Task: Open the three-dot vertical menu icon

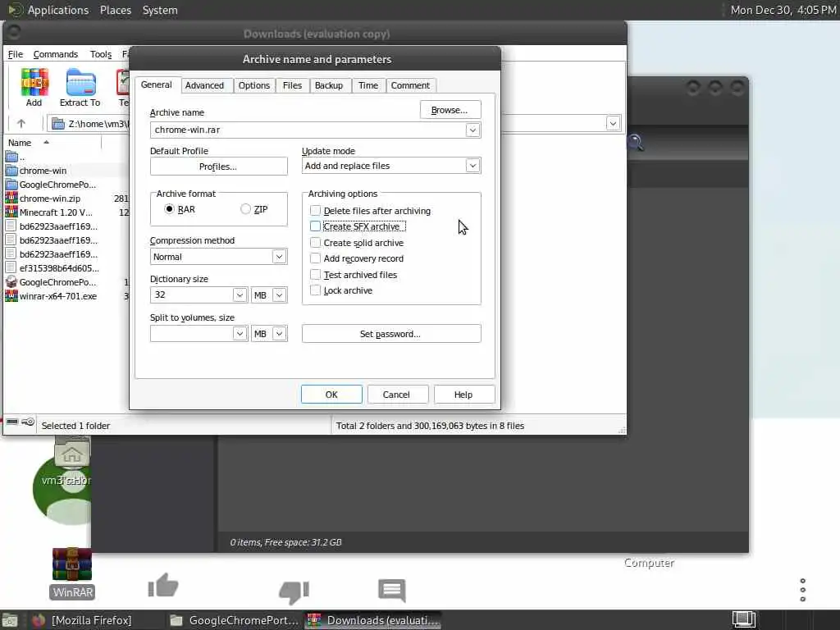Action: click(802, 590)
